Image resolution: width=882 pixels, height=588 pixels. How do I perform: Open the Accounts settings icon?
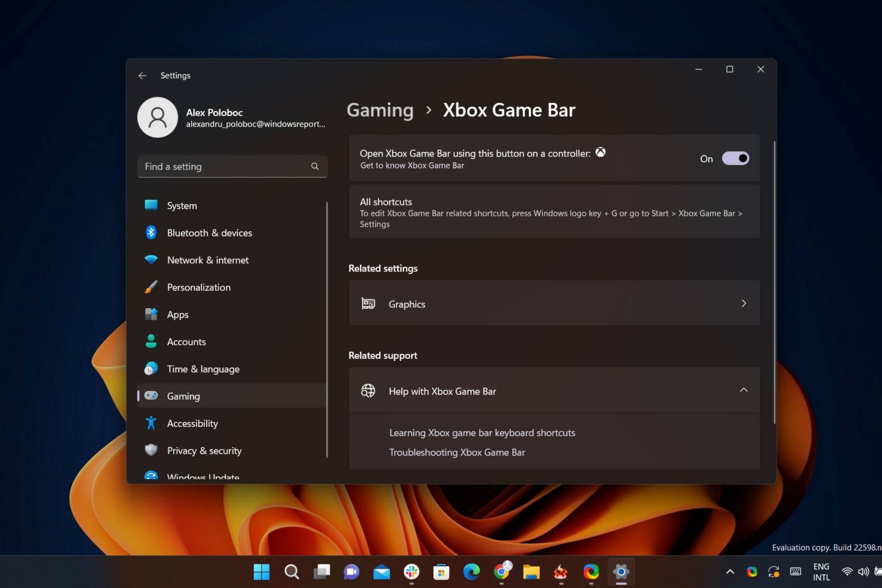click(151, 341)
